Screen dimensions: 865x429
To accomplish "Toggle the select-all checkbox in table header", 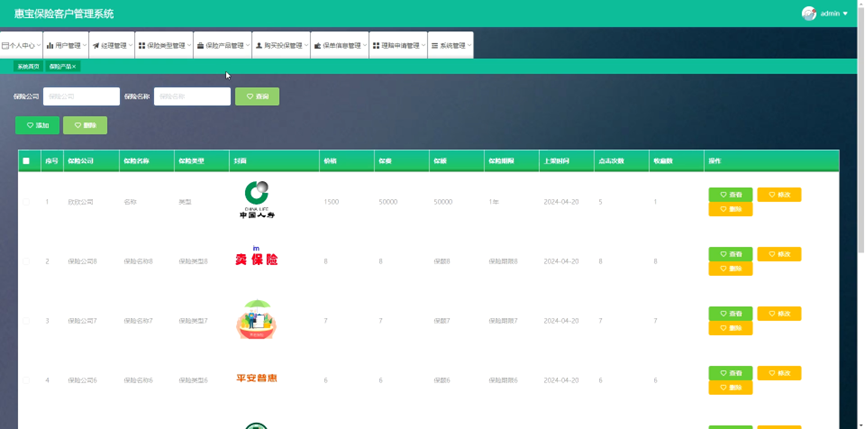I will [x=26, y=161].
